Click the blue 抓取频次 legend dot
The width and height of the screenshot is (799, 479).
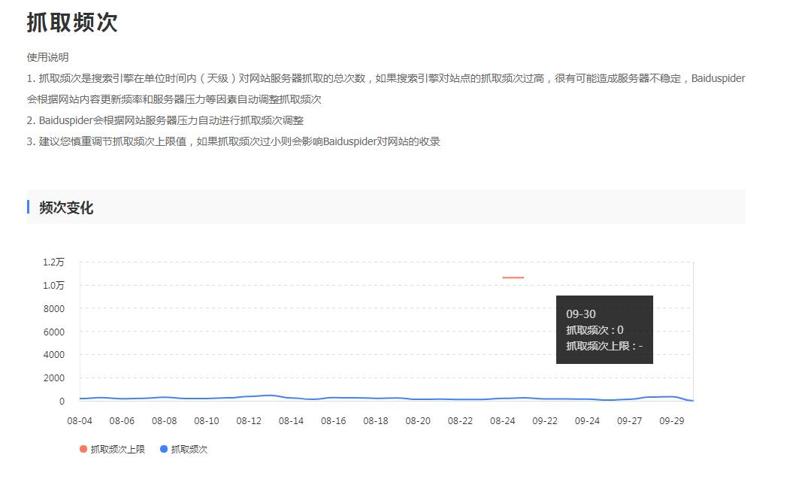pos(164,449)
